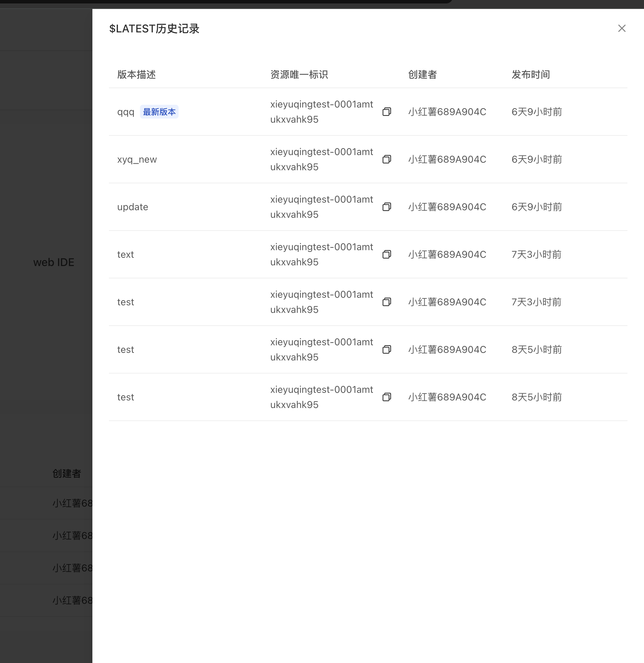Copy the resource ID in the update row
This screenshot has width=644, height=663.
[x=386, y=207]
